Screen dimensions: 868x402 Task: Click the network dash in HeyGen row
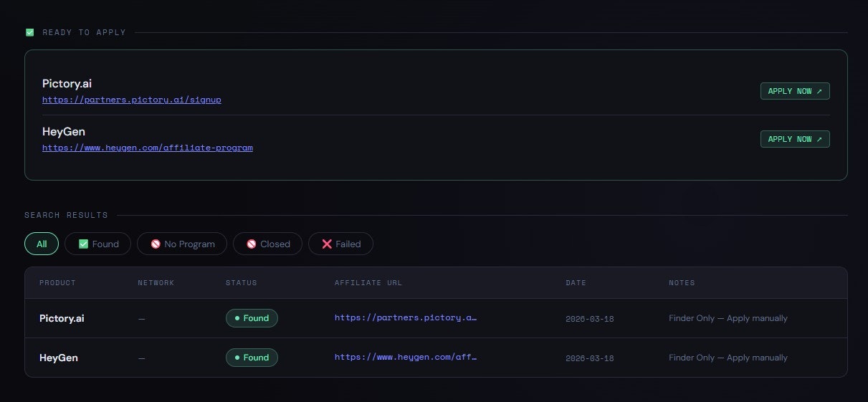point(141,358)
